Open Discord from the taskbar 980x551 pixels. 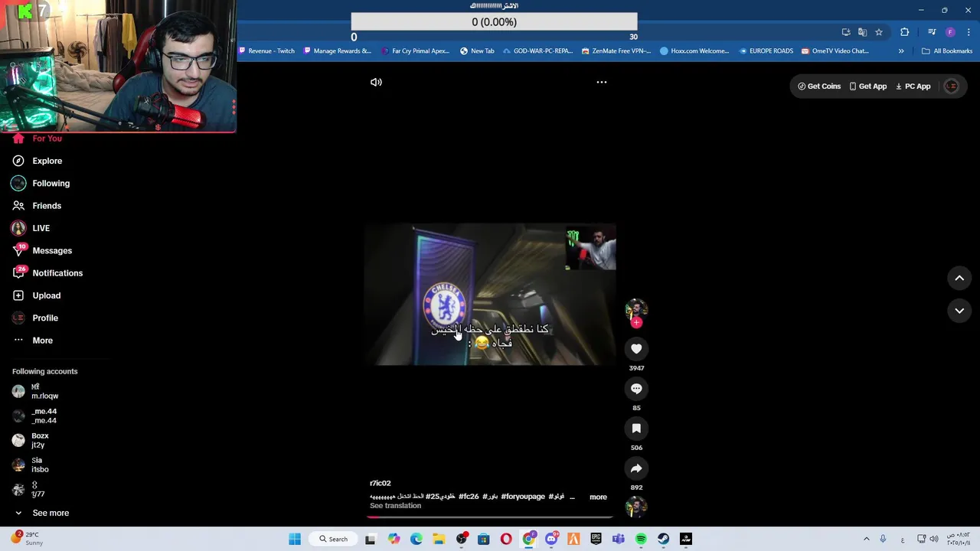(x=551, y=539)
